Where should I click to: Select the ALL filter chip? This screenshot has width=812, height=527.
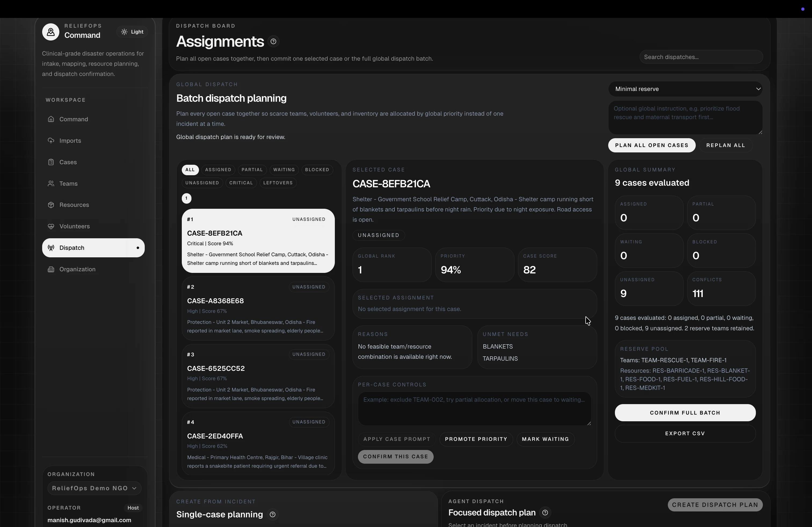(190, 170)
